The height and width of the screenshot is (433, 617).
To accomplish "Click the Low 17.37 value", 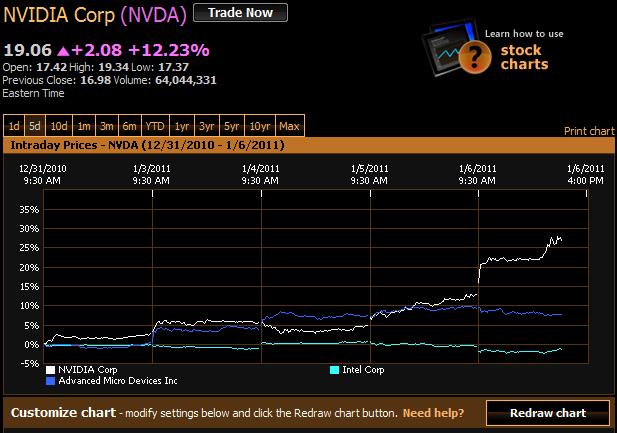I will click(x=174, y=67).
